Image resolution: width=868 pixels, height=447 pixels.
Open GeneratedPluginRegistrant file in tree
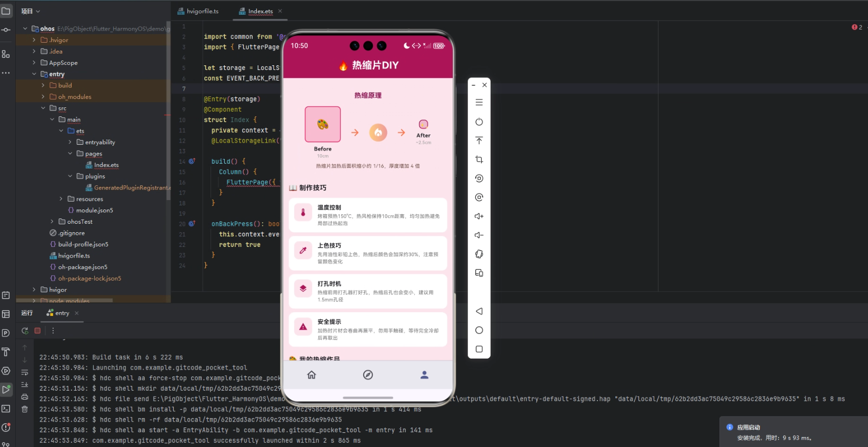tap(128, 188)
